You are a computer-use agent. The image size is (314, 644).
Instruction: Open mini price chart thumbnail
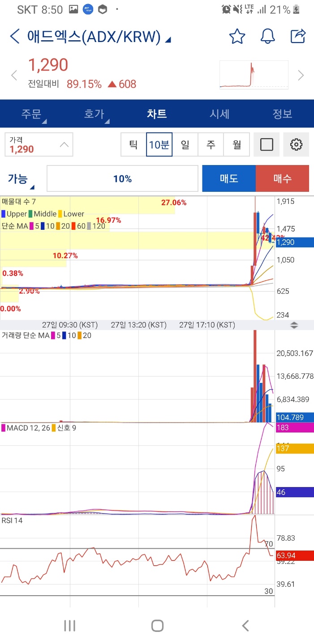pos(254,75)
